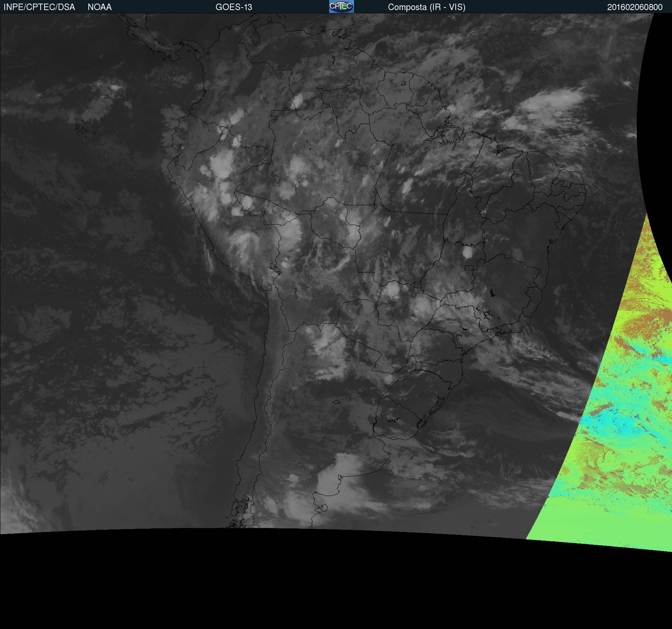Click the CPTEC logo in the header
Image resolution: width=672 pixels, height=629 pixels.
[x=341, y=6]
